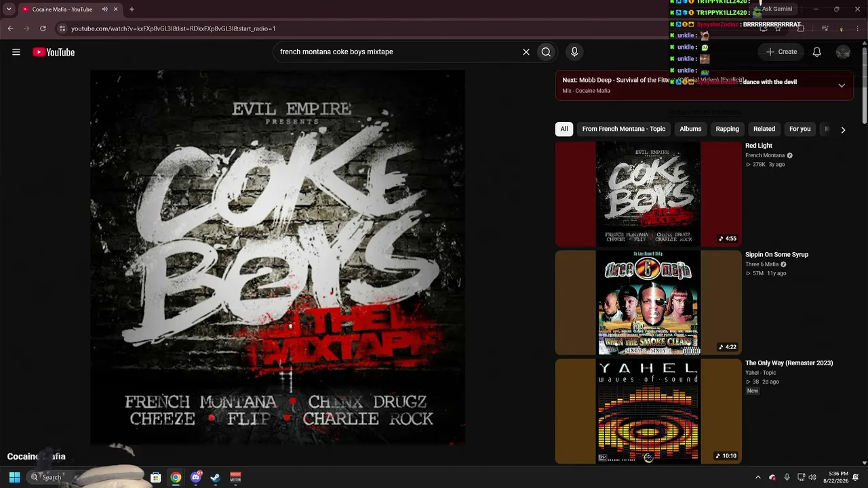Viewport: 868px width, 488px height.
Task: Visit the Yahel - Topic channel link
Action: (x=761, y=373)
